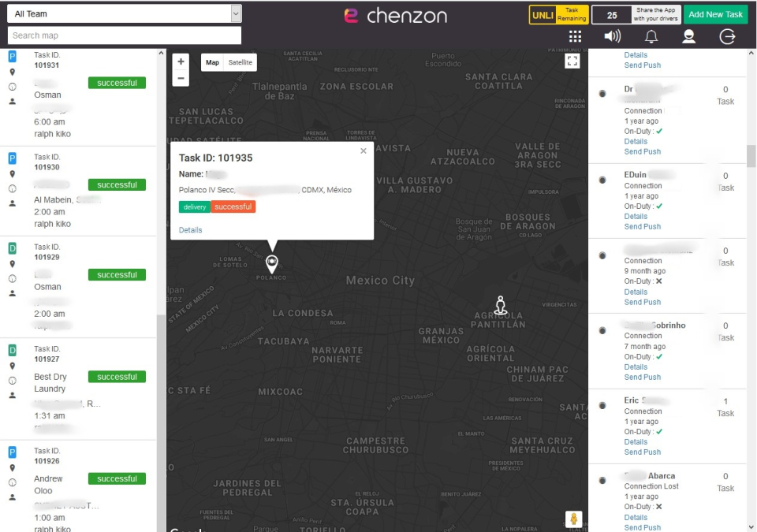Click the logout arrow icon

click(x=727, y=36)
